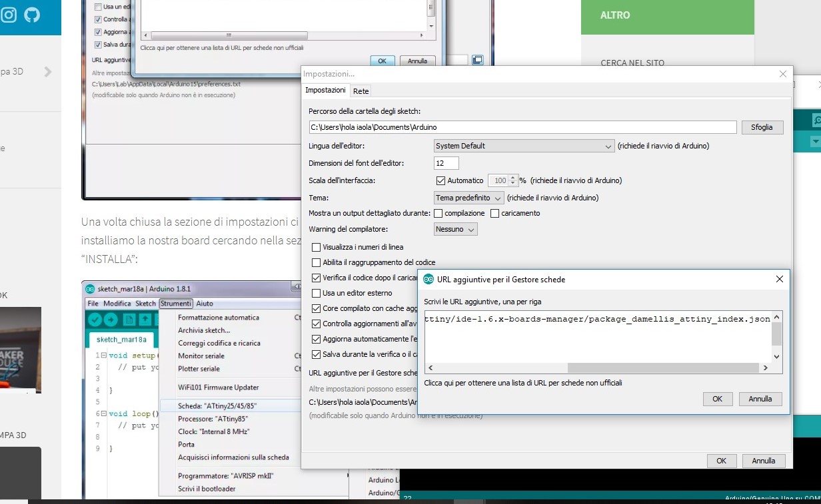Viewport: 821px width, 504px height.
Task: Enable Abilita il raggruppamento del codice
Action: 317,262
